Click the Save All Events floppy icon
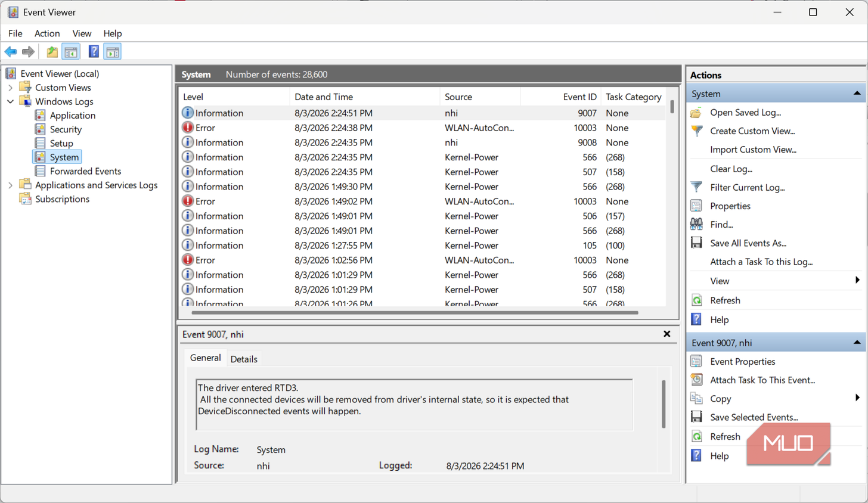The width and height of the screenshot is (868, 503). pos(696,243)
